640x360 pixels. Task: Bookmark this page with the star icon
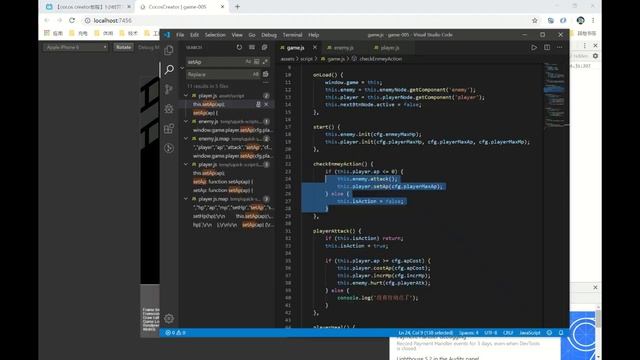click(535, 20)
